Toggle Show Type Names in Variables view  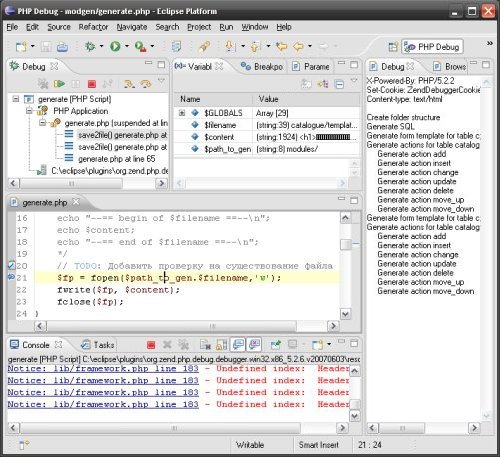tap(306, 84)
